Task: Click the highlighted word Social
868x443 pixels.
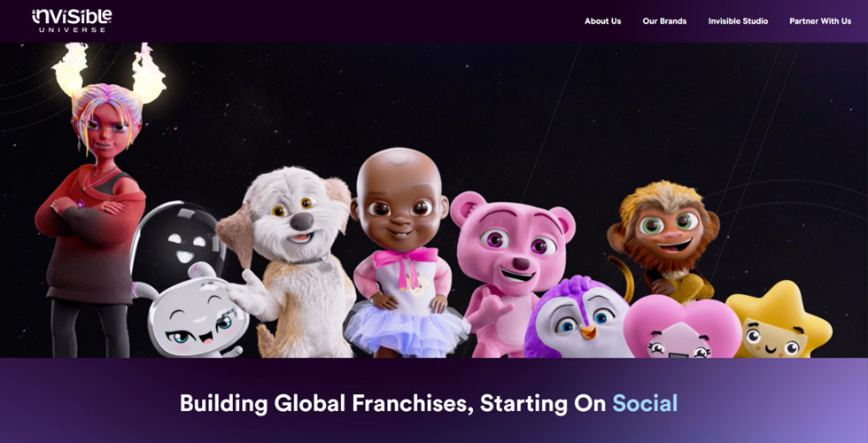Action: pos(645,403)
